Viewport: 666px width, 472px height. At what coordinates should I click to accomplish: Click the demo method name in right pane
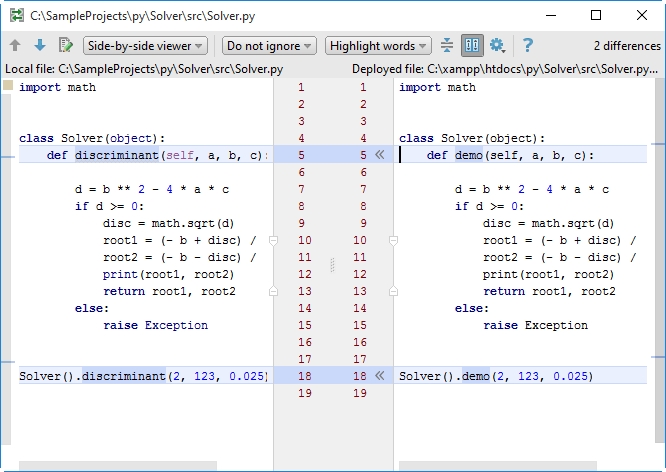point(468,155)
